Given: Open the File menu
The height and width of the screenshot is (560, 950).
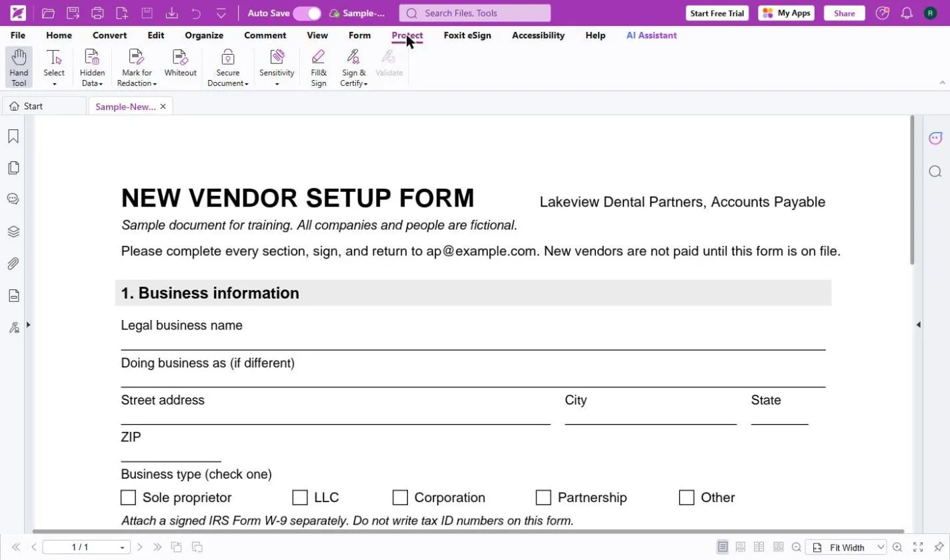Looking at the screenshot, I should (18, 35).
